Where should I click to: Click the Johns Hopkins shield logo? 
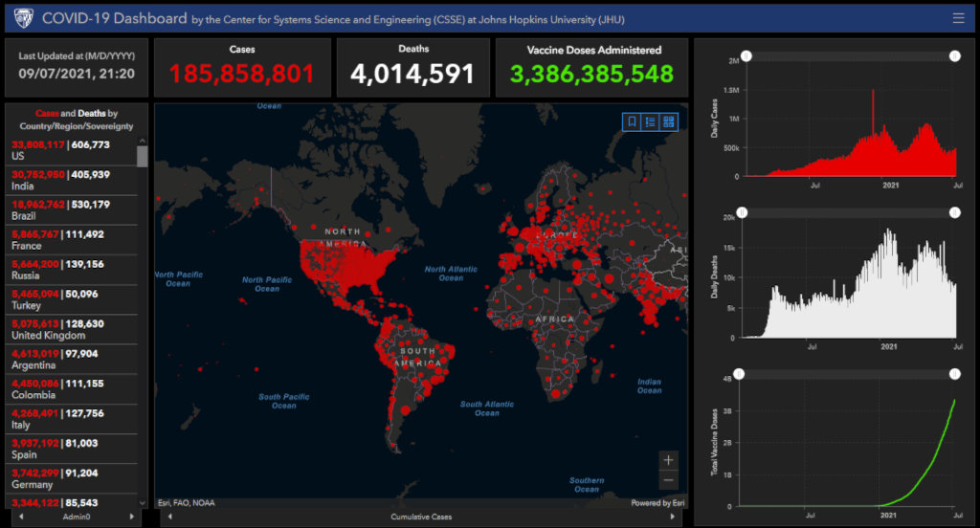click(x=24, y=18)
